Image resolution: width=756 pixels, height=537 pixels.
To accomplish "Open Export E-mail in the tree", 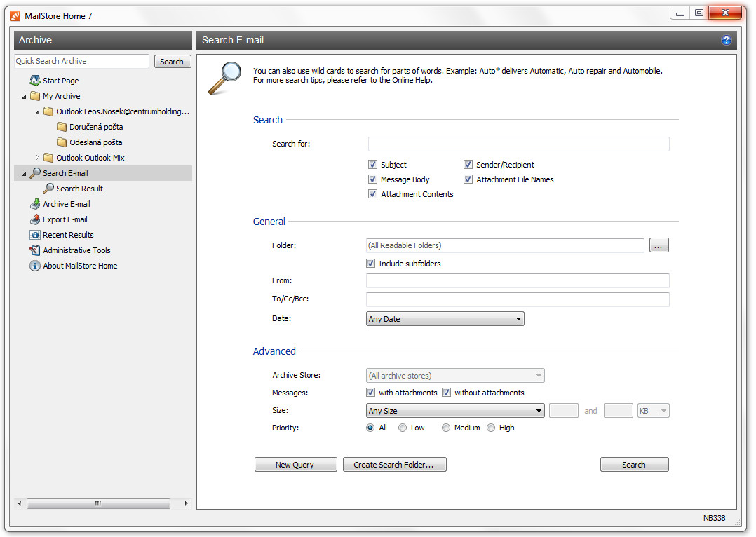I will click(65, 219).
